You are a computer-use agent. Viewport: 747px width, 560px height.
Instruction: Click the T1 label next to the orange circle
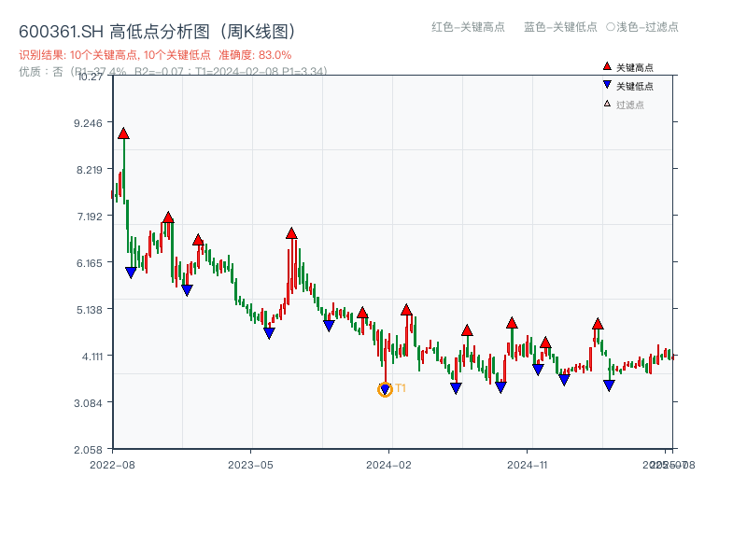pyautogui.click(x=399, y=388)
